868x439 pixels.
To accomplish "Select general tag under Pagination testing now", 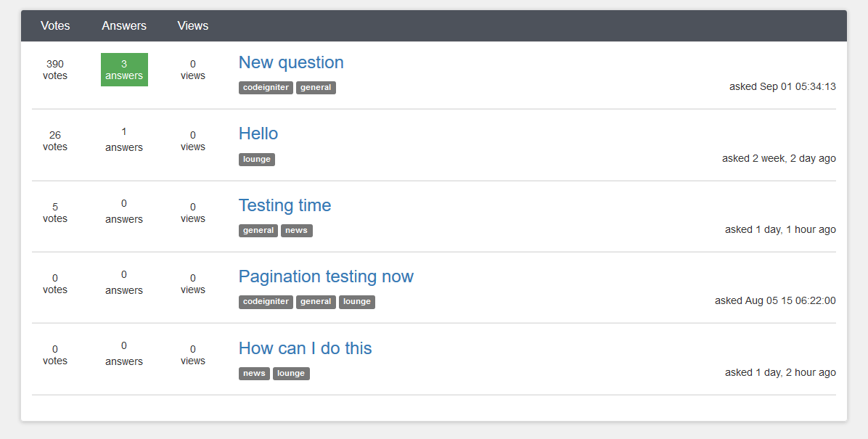I will pyautogui.click(x=316, y=302).
